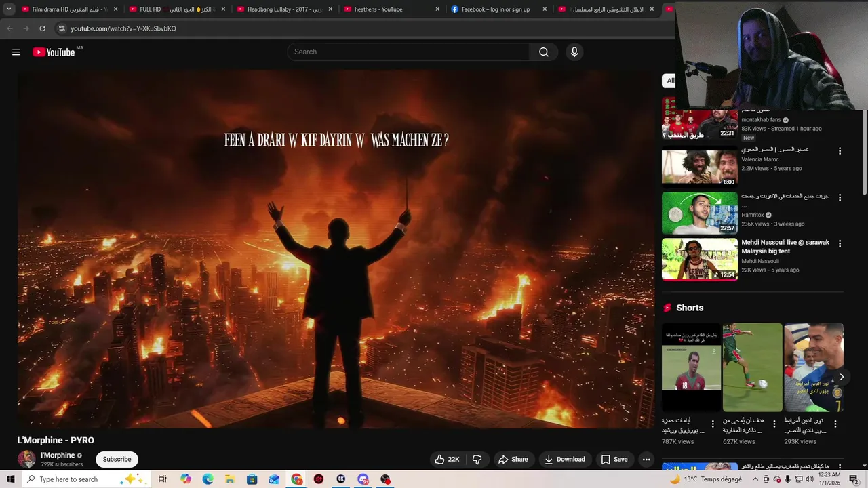Go back in browser history
868x488 pixels.
tap(9, 28)
